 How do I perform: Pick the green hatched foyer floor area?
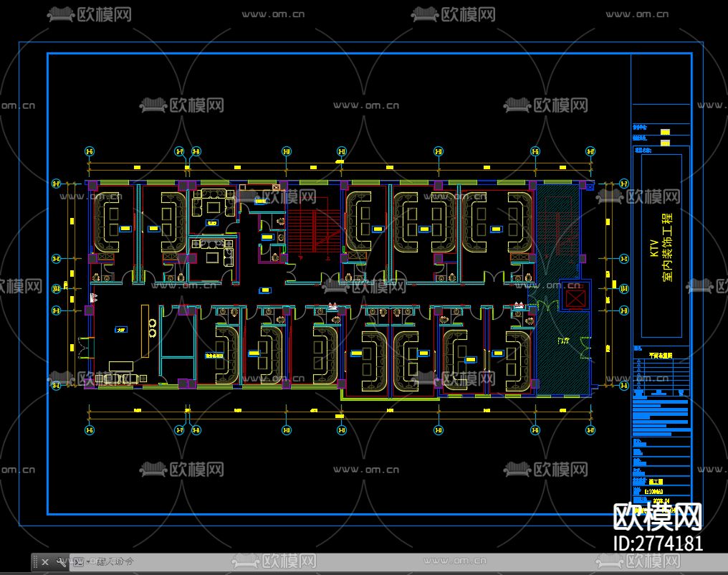[562, 353]
